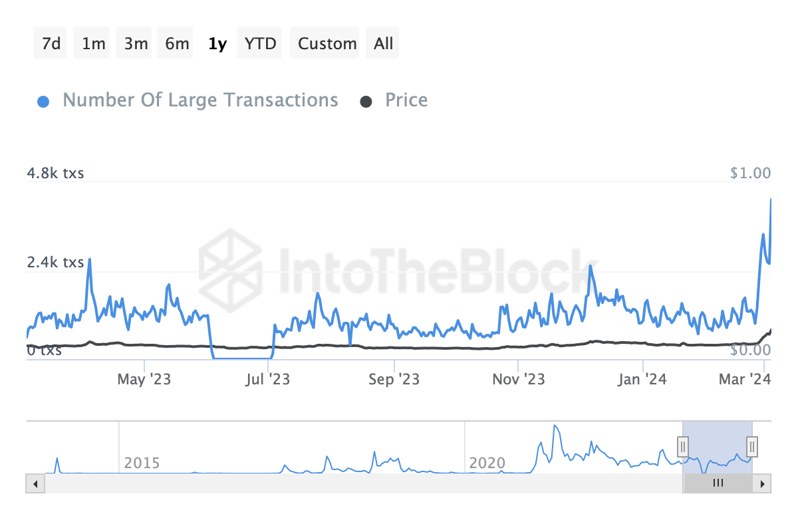Click the left resize handle on the navigator
Screen dimensions: 798x532
683,448
